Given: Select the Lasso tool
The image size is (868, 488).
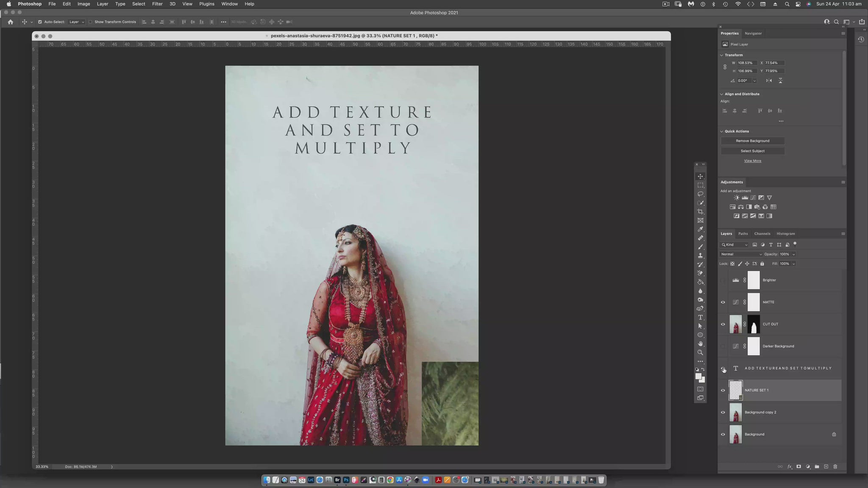Looking at the screenshot, I should click(x=700, y=194).
